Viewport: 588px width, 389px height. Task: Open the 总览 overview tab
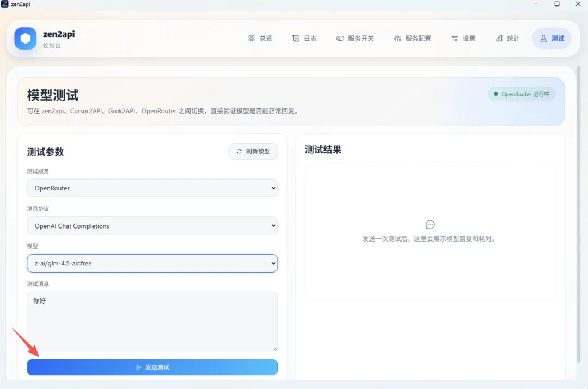pos(260,38)
